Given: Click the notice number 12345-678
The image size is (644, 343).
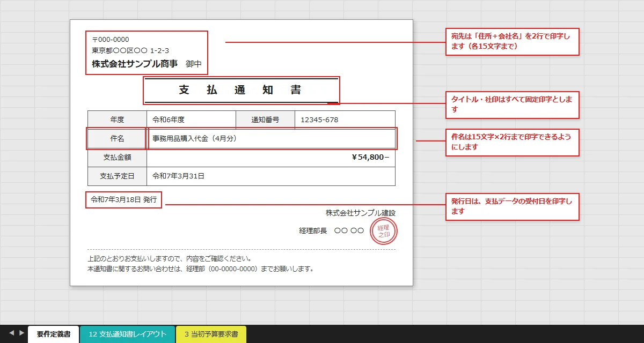Looking at the screenshot, I should point(319,120).
